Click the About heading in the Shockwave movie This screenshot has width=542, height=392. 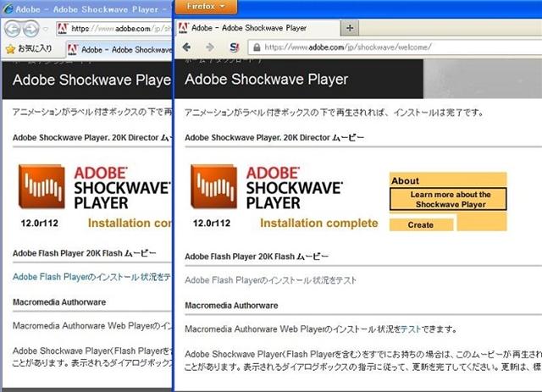coord(405,181)
